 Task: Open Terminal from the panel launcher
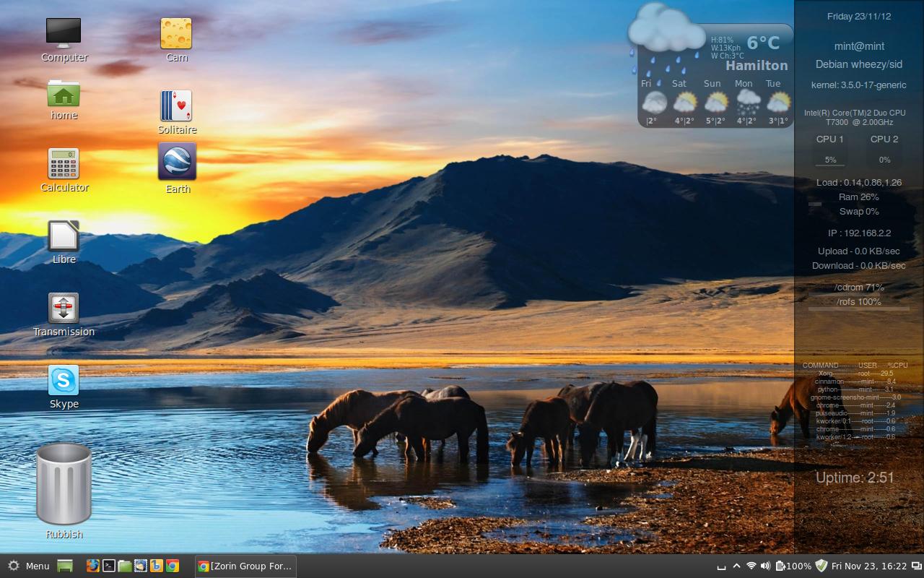coord(108,566)
